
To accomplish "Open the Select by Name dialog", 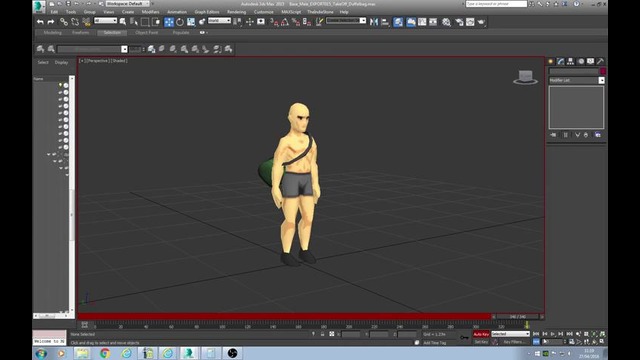I will 134,22.
